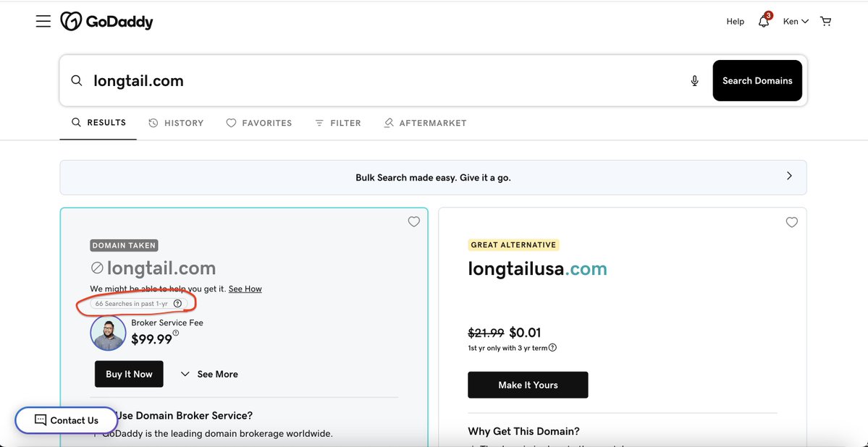
Task: Click the Great Alternative badge
Action: pyautogui.click(x=514, y=244)
